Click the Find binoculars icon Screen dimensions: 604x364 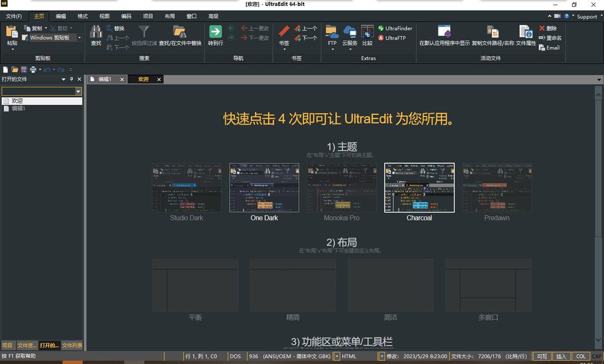click(x=96, y=32)
